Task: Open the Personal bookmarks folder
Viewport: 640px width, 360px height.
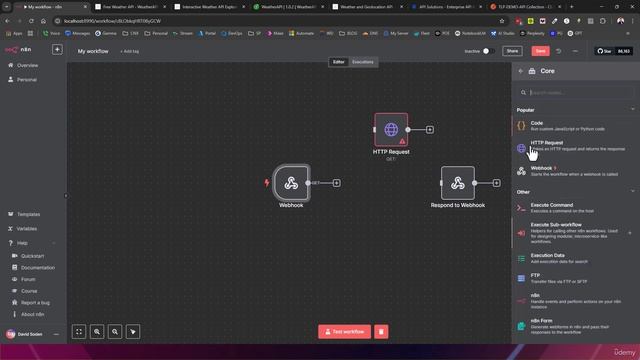Action: pos(156,33)
